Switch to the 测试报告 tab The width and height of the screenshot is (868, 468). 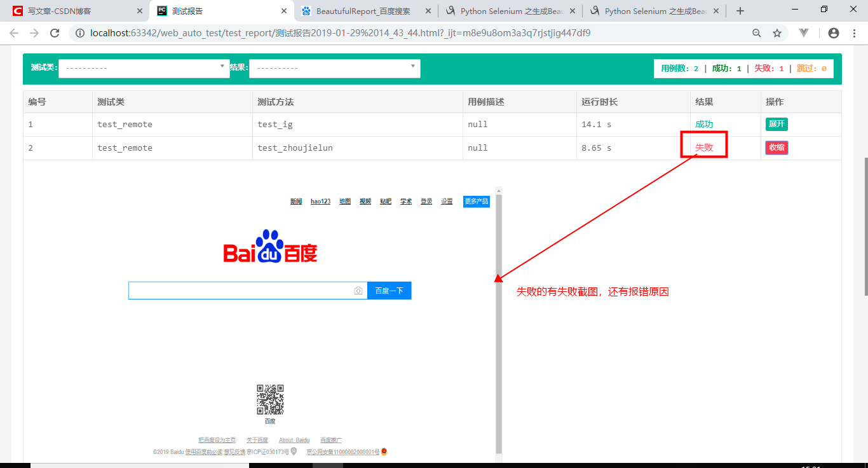point(221,11)
